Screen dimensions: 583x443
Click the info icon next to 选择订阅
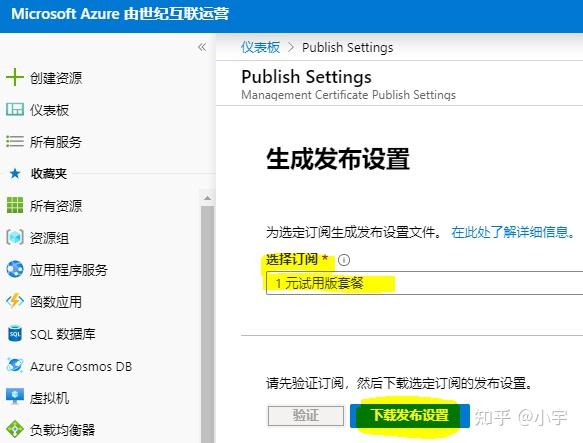[x=344, y=260]
